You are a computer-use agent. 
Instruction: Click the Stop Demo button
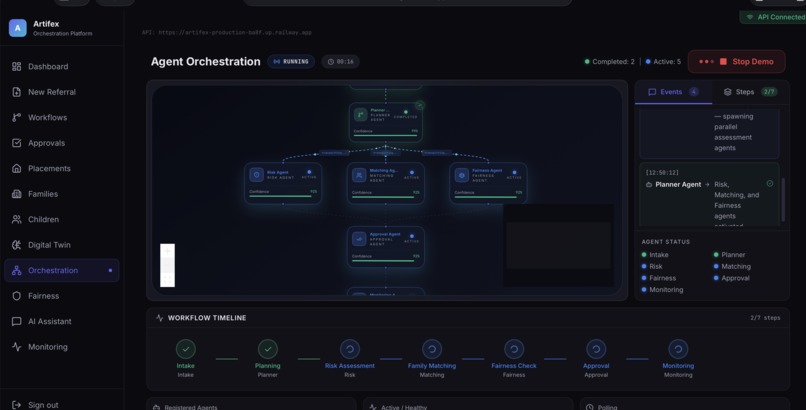(x=737, y=62)
